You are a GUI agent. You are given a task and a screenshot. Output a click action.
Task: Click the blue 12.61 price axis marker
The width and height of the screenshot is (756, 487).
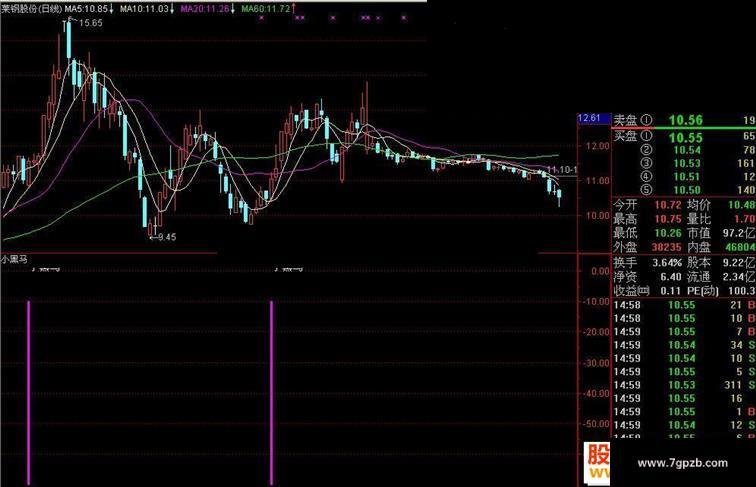pyautogui.click(x=594, y=118)
